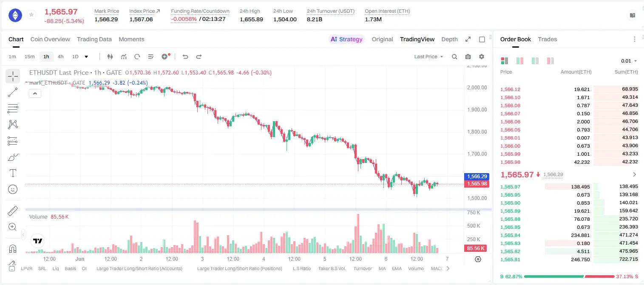This screenshot has width=644, height=285.
Task: Open chart settings gear icon
Action: (x=482, y=57)
